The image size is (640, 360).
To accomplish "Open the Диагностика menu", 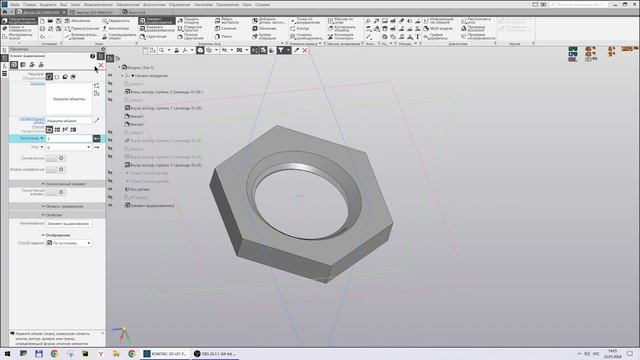I will [154, 4].
